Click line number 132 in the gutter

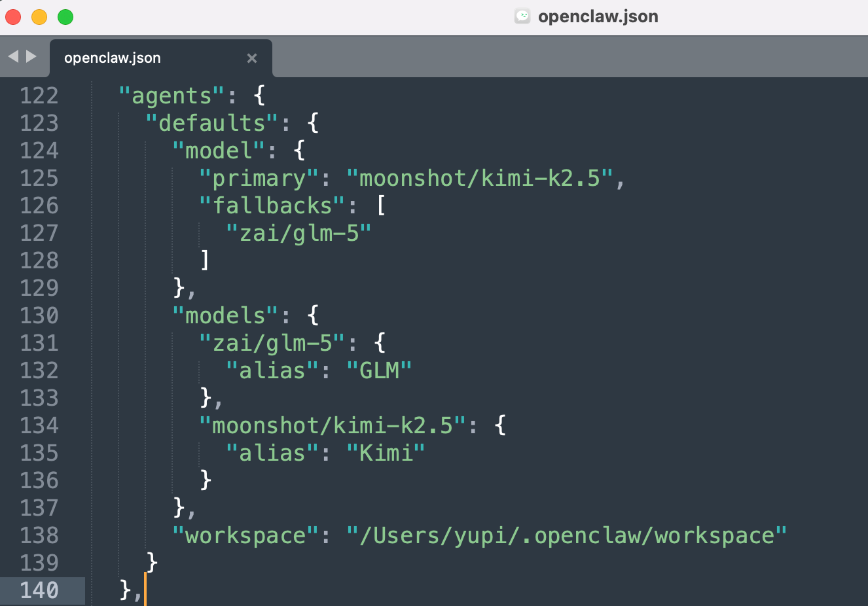(x=39, y=370)
